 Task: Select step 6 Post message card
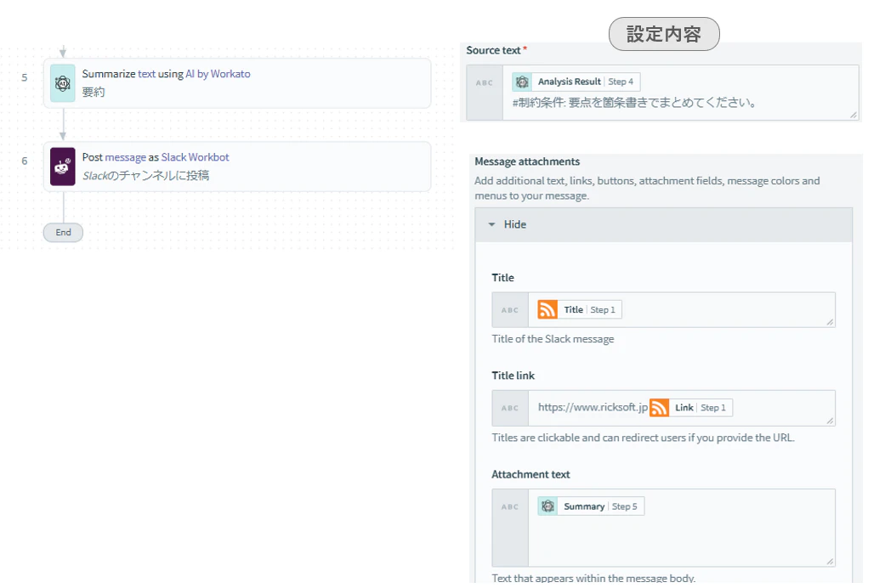(237, 167)
